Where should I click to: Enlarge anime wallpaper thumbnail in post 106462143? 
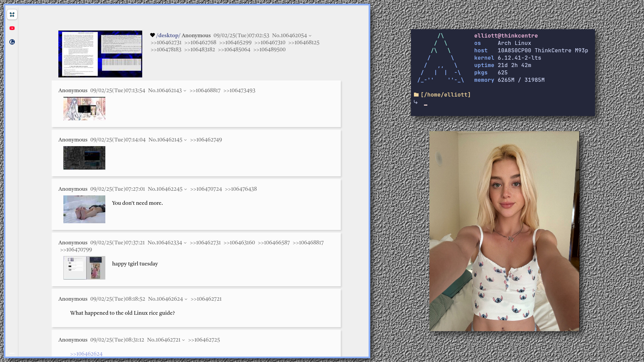click(x=84, y=109)
